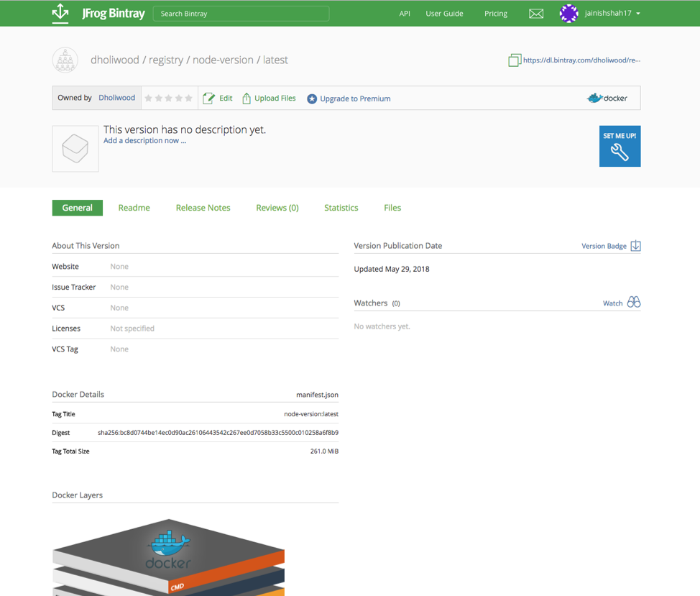Click the Watch binoculars icon
Image resolution: width=700 pixels, height=596 pixels.
coord(633,303)
